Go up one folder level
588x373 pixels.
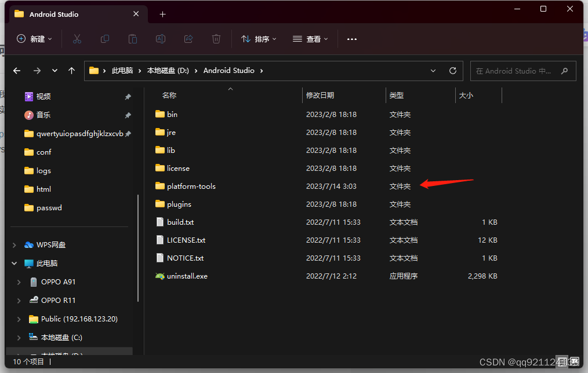pos(72,71)
